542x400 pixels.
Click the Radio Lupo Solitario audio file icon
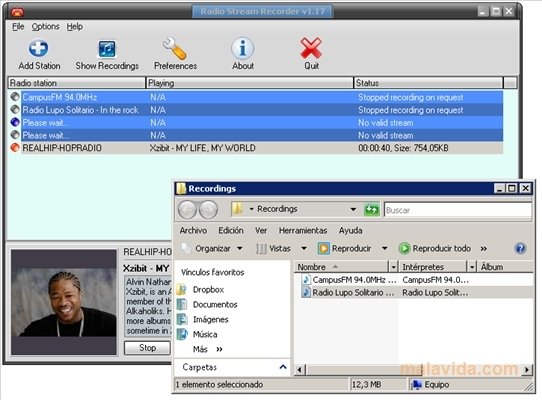pyautogui.click(x=305, y=292)
